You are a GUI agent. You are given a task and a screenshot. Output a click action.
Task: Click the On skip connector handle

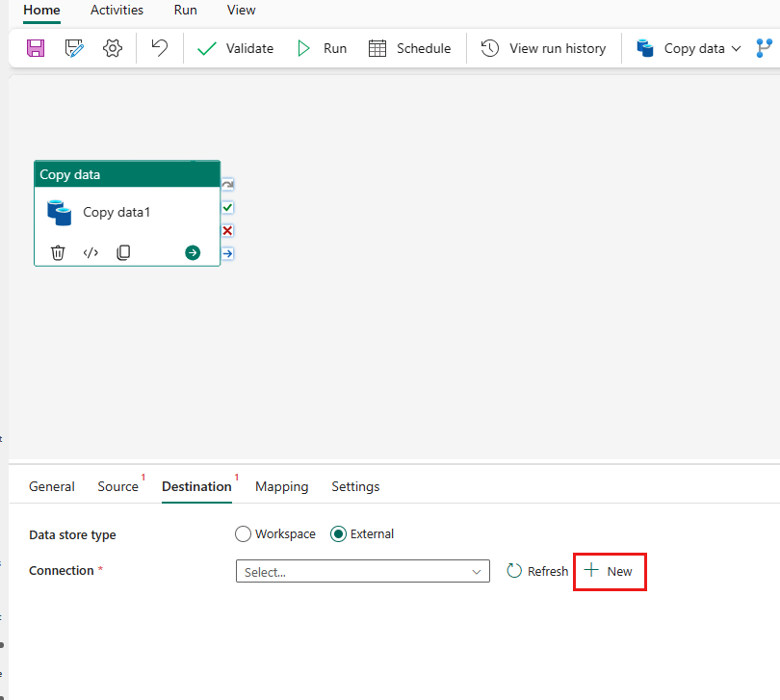click(x=227, y=185)
